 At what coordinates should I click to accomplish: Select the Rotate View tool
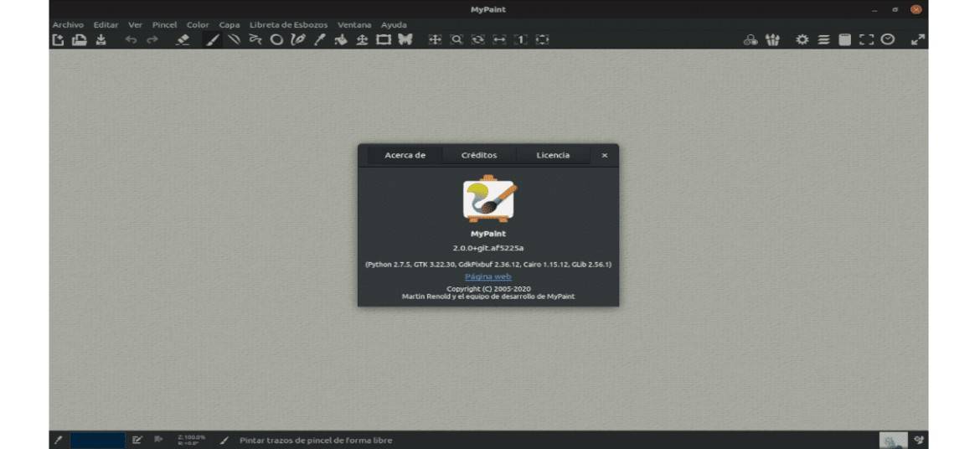478,40
